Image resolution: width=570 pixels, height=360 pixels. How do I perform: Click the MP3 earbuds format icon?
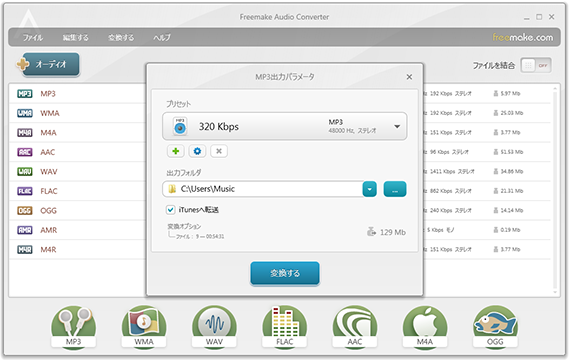click(x=73, y=327)
